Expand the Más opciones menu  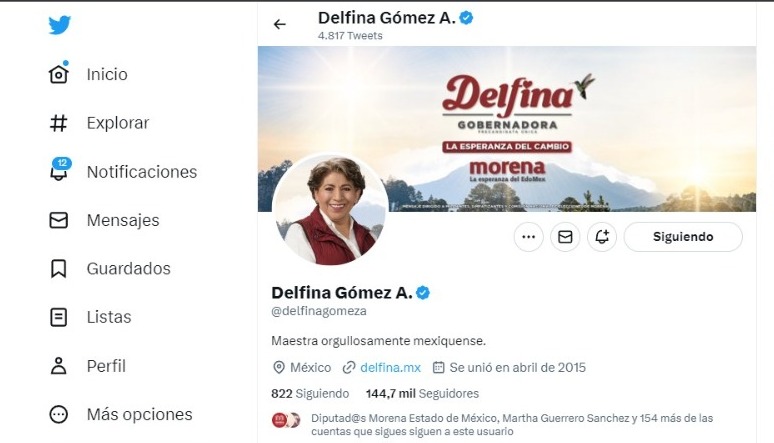pyautogui.click(x=59, y=414)
